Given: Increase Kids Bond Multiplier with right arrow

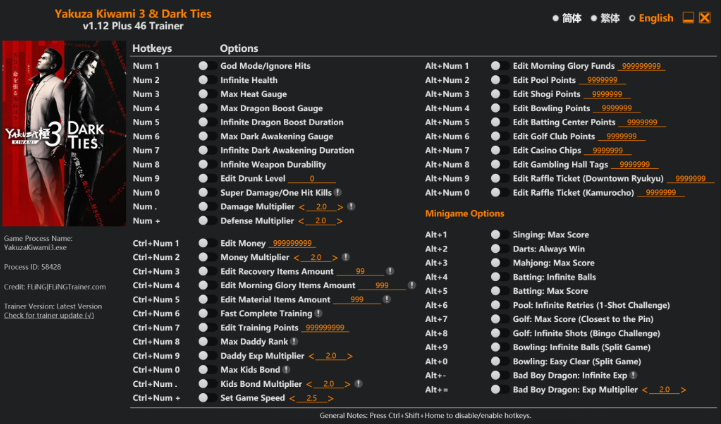Looking at the screenshot, I should pyautogui.click(x=348, y=384).
